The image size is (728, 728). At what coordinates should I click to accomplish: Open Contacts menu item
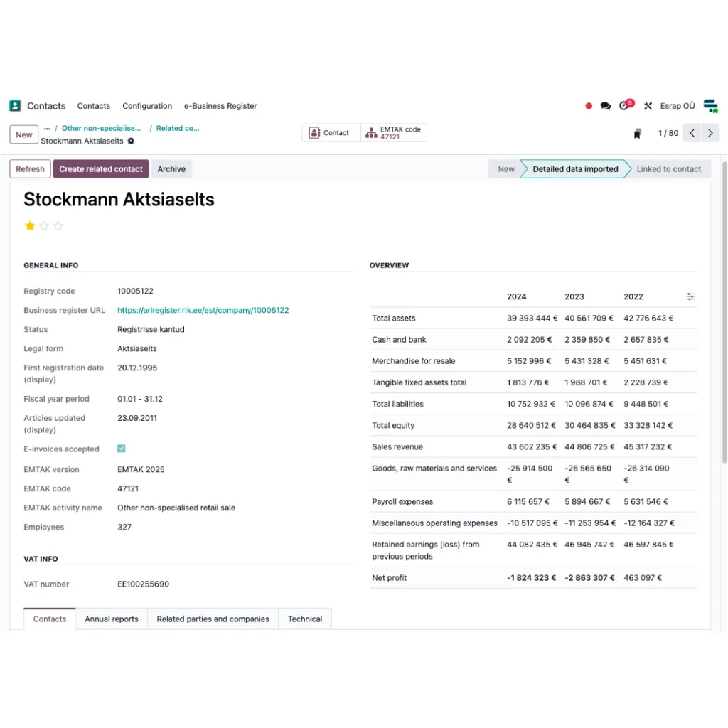pos(93,106)
